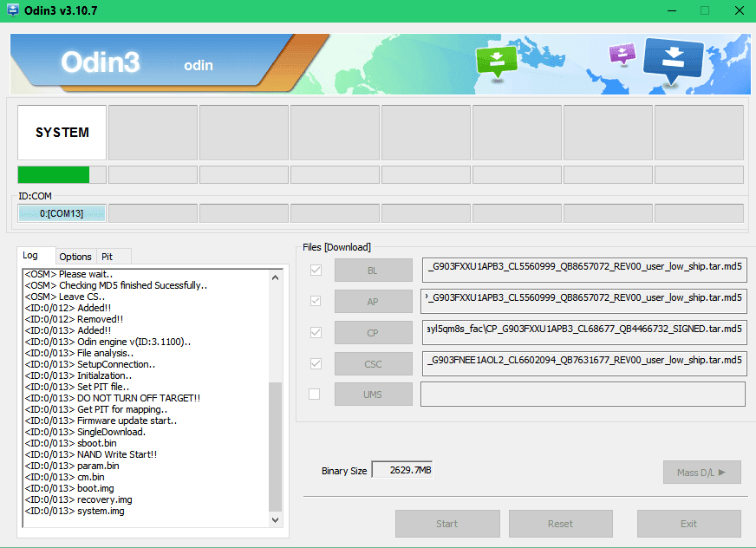Click log line 'system.img'
Viewport: 756px width, 548px height.
[75, 511]
